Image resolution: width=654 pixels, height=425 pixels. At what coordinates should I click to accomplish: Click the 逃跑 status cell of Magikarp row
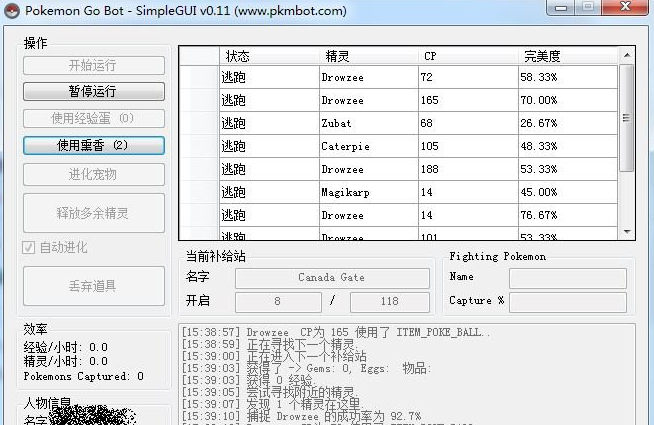[269, 192]
